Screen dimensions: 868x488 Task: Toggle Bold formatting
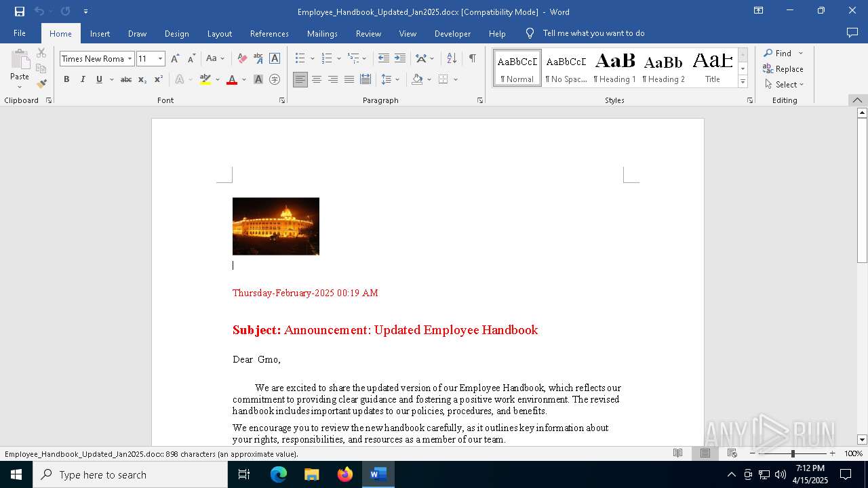tap(66, 79)
